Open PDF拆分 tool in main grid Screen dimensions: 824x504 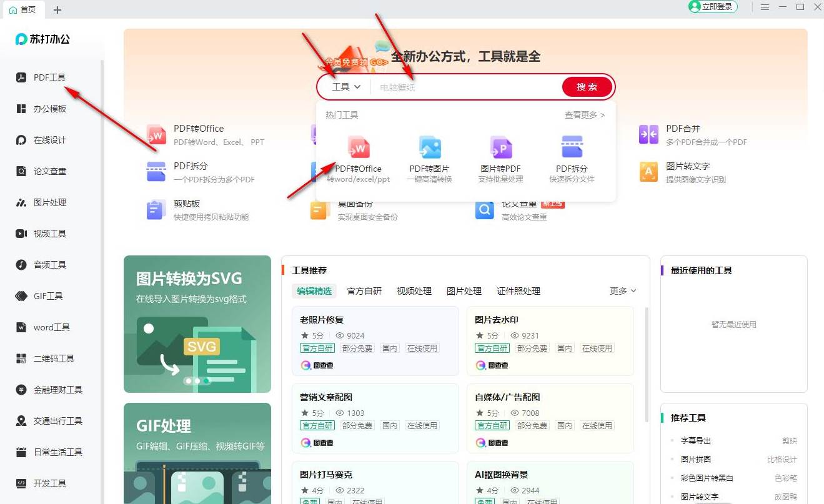coord(200,172)
